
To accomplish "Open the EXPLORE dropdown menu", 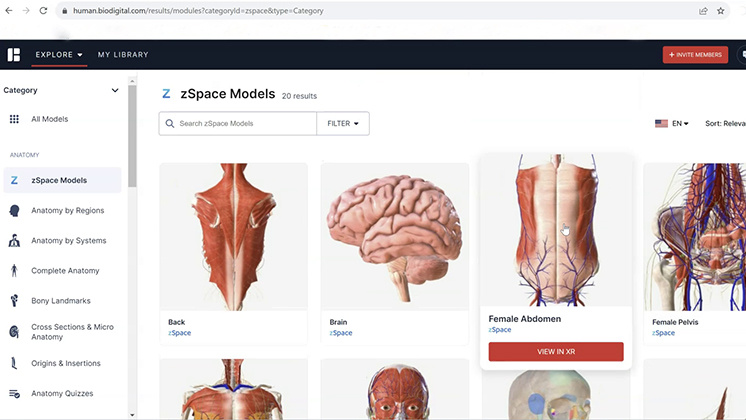I will (x=59, y=55).
